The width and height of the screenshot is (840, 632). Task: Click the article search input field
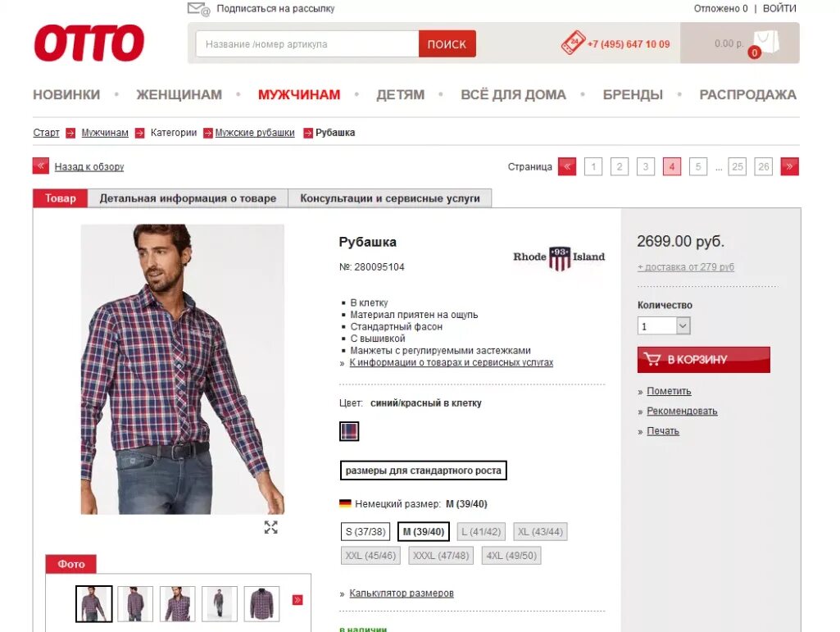click(307, 44)
